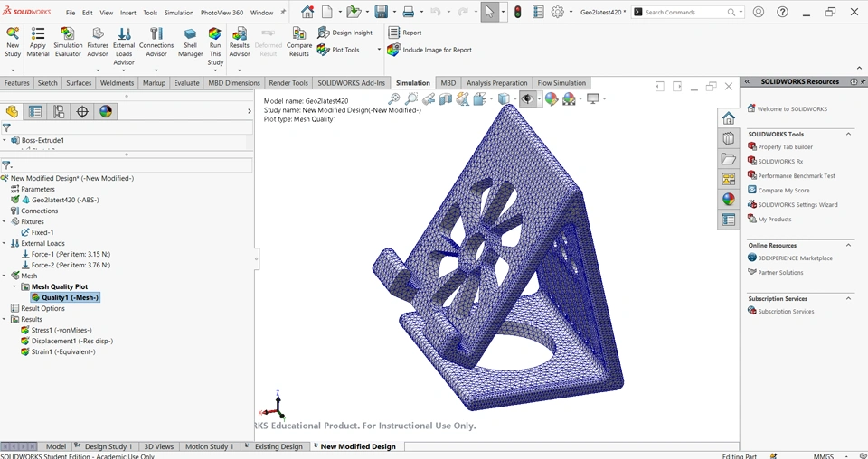Open Appearances tab in task pane

pyautogui.click(x=729, y=199)
